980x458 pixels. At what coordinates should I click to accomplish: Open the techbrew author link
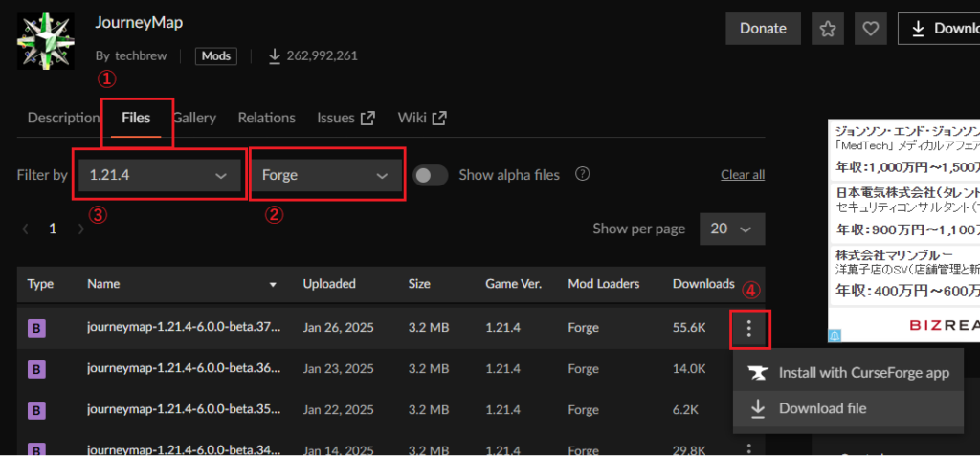tap(141, 55)
